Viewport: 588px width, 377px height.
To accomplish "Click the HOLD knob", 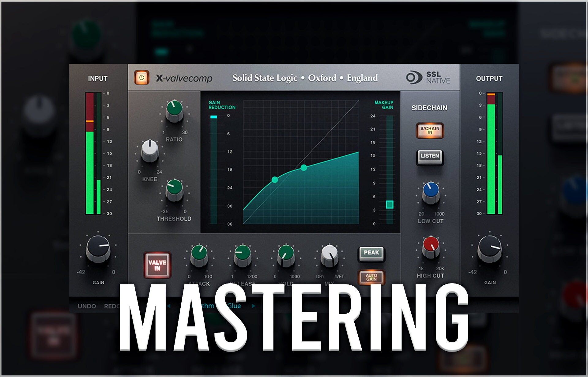I will pyautogui.click(x=286, y=255).
